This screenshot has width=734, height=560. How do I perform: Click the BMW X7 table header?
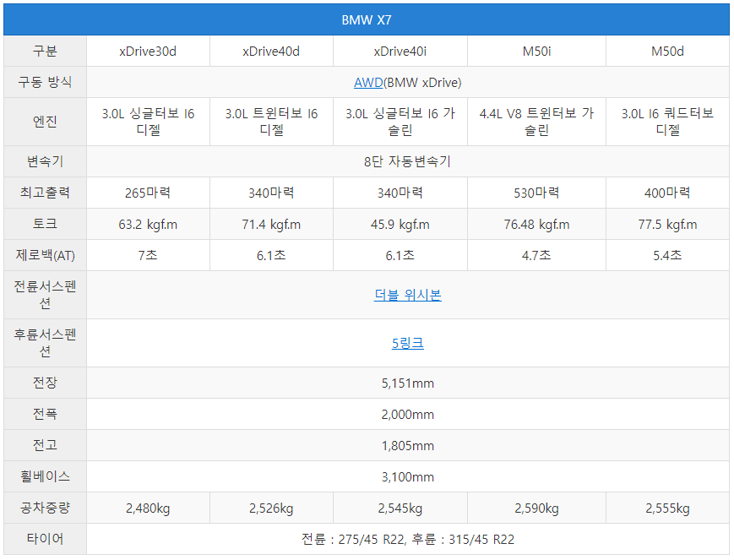coord(367,19)
